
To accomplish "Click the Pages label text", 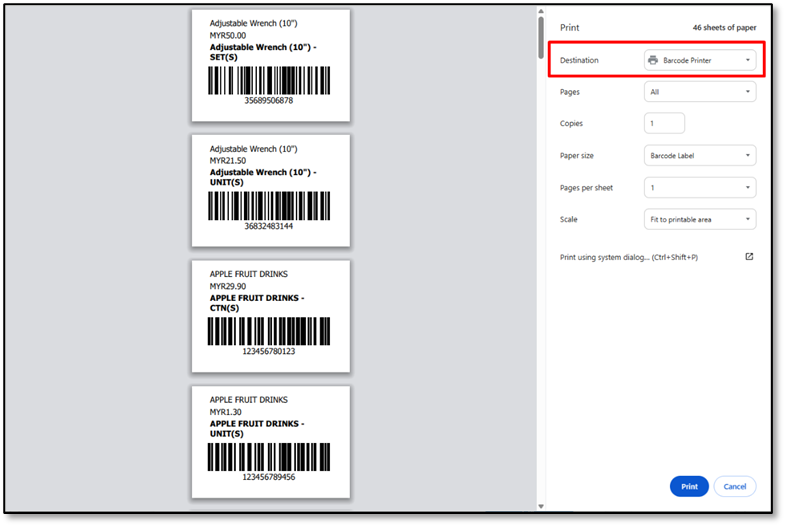I will click(569, 92).
